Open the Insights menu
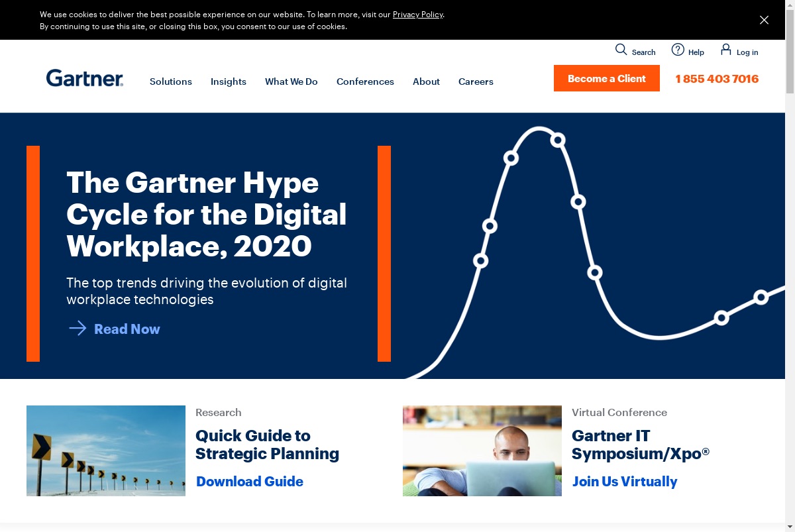The image size is (795, 532). pyautogui.click(x=229, y=81)
